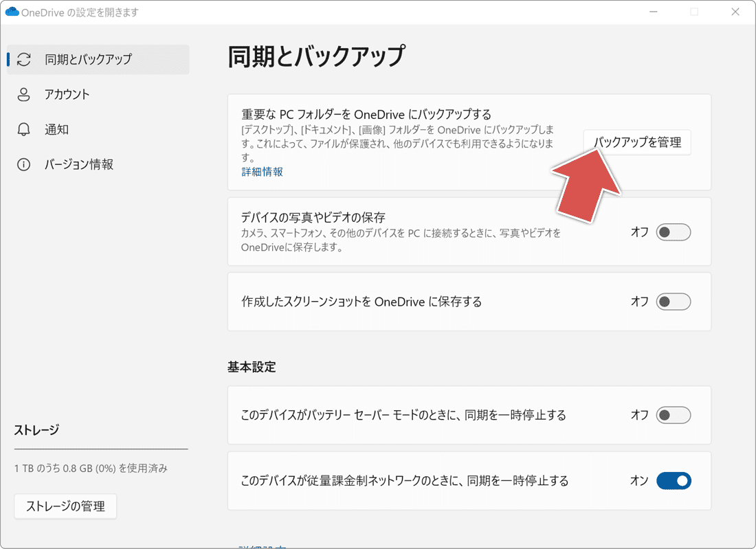This screenshot has width=756, height=549.
Task: Open the 詳細情報 link
Action: click(262, 171)
